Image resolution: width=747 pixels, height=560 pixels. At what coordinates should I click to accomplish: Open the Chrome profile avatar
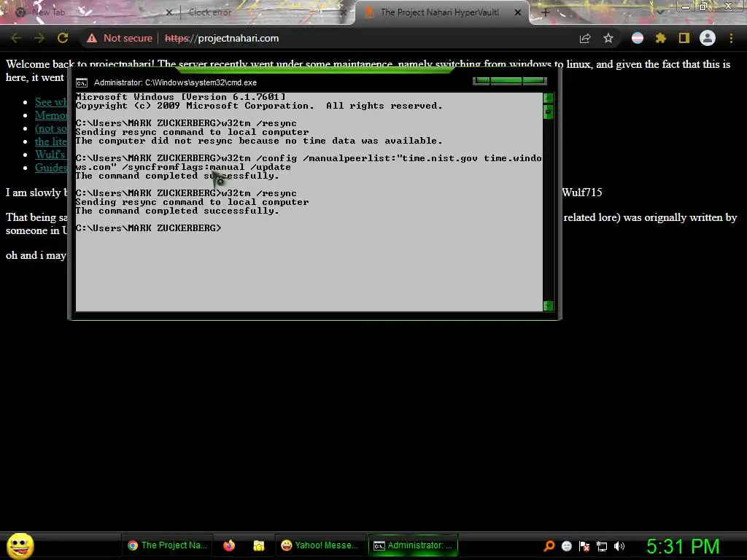tap(708, 38)
